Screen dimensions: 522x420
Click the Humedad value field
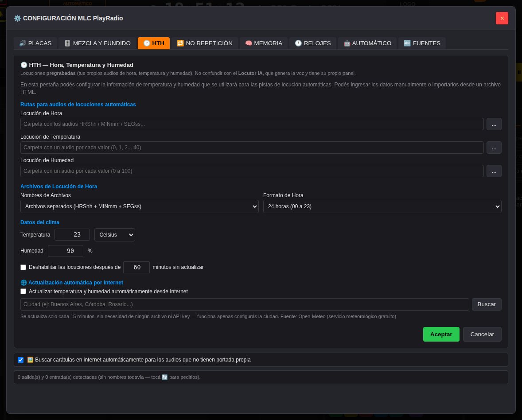tap(66, 251)
